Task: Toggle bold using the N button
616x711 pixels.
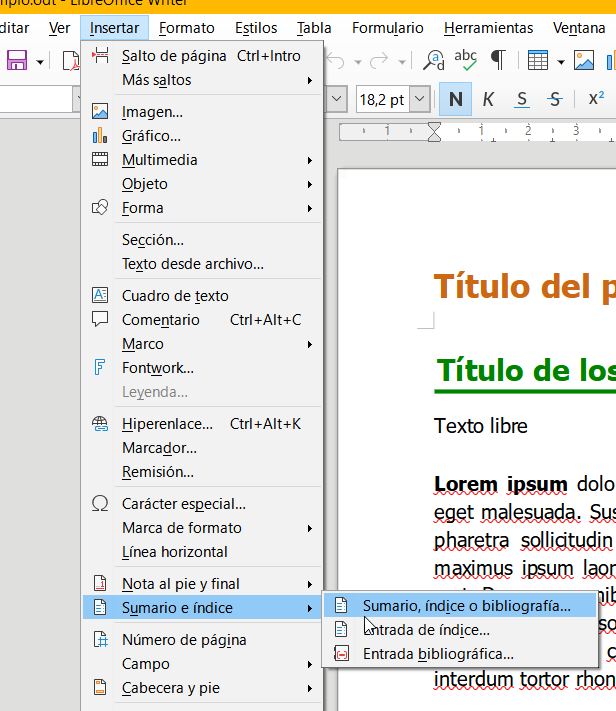Action: coord(456,99)
